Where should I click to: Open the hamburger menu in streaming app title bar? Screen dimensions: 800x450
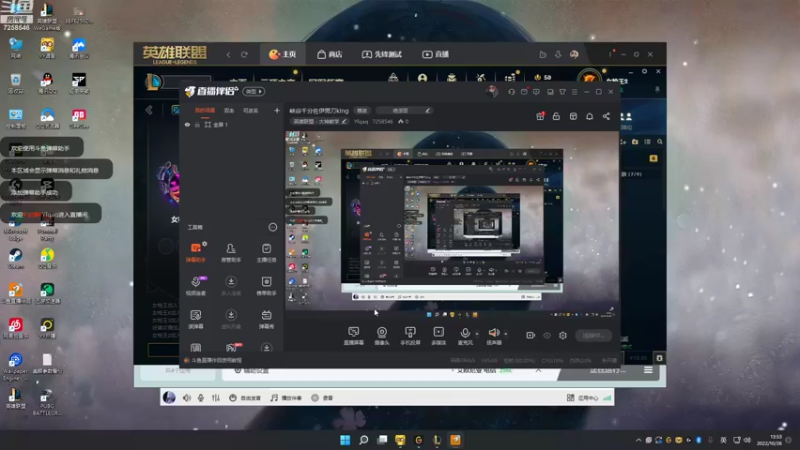pos(574,92)
